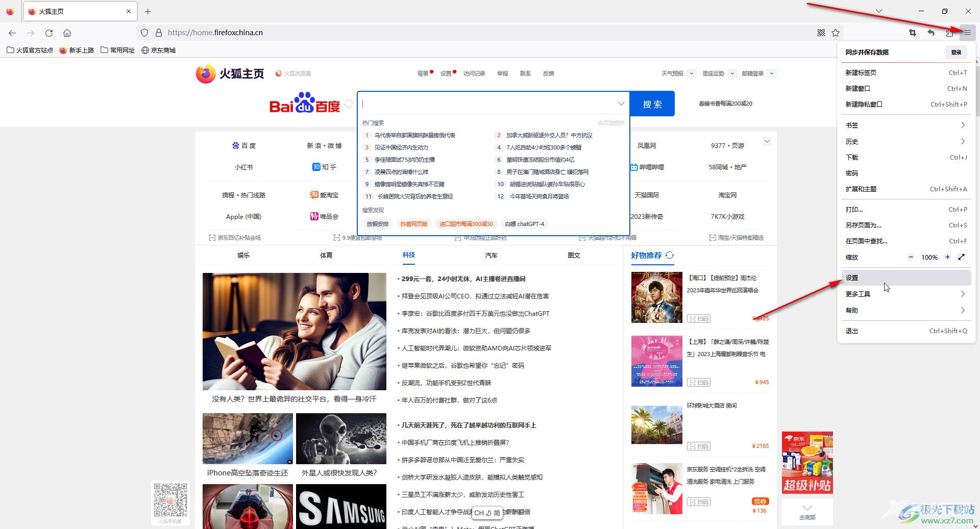Switch to the 图文 news tab
The image size is (980, 529).
coord(574,255)
